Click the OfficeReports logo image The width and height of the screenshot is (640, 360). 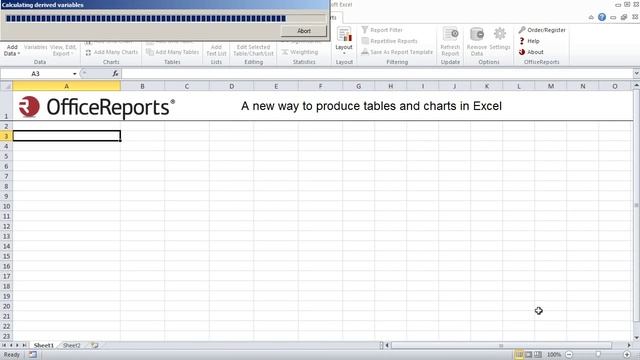coord(97,107)
